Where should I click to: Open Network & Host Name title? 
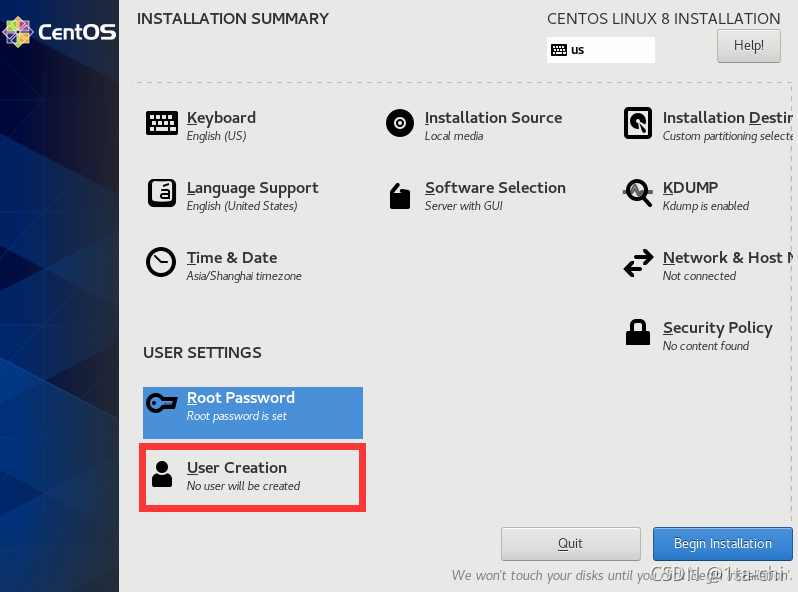(x=728, y=258)
